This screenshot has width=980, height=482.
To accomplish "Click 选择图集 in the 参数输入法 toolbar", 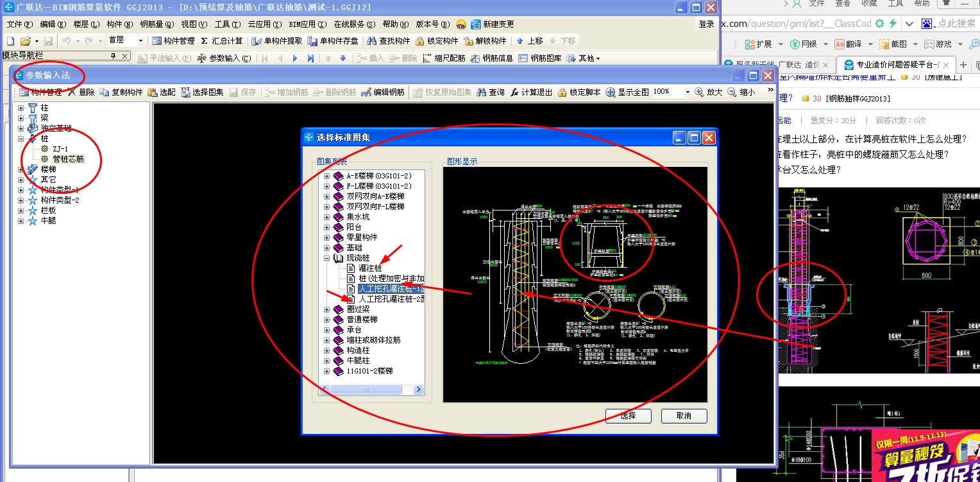I will (x=202, y=92).
